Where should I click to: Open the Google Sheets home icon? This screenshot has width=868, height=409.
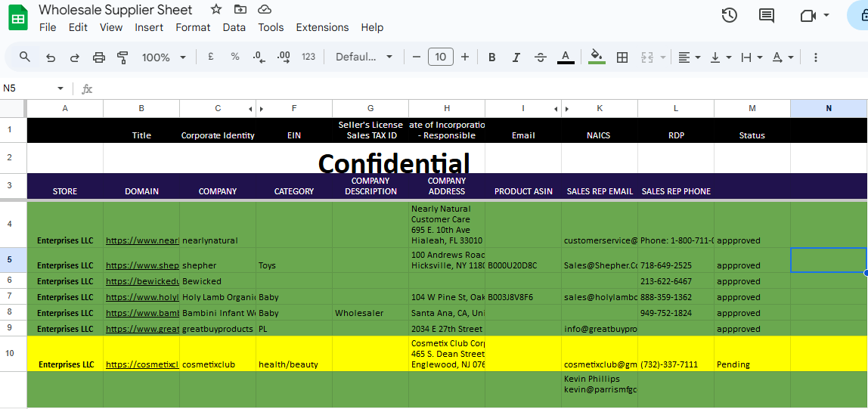[18, 17]
